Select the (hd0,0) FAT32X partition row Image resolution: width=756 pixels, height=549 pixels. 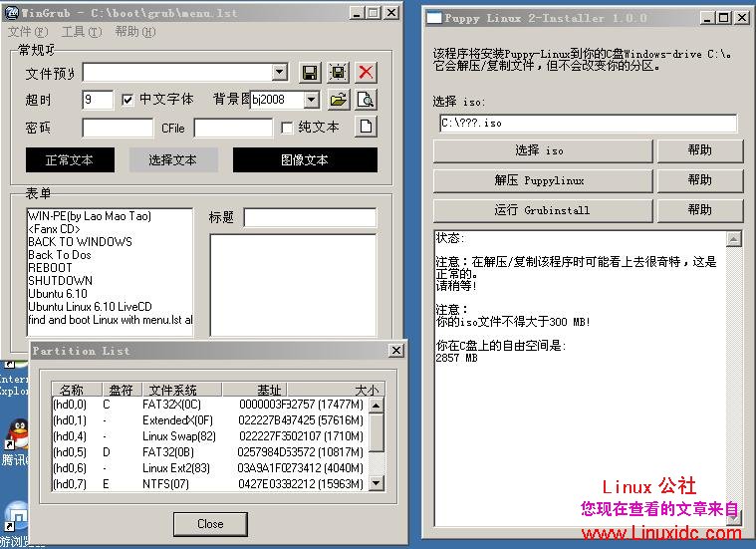(209, 405)
